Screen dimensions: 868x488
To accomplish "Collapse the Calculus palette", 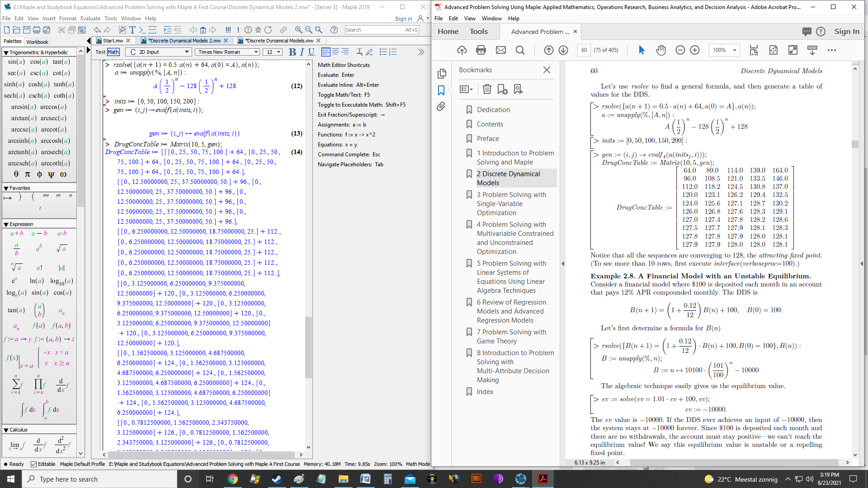I will (6, 430).
